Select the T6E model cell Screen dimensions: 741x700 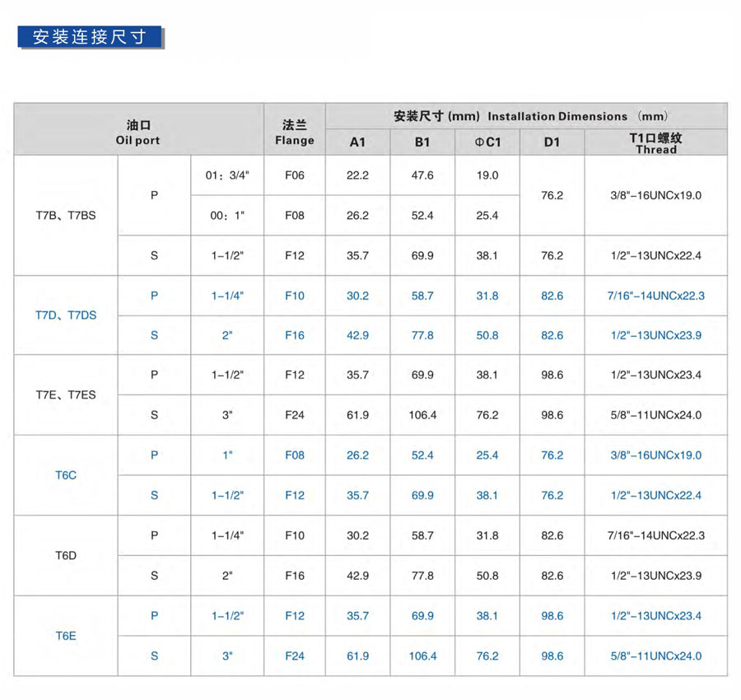[x=66, y=636]
